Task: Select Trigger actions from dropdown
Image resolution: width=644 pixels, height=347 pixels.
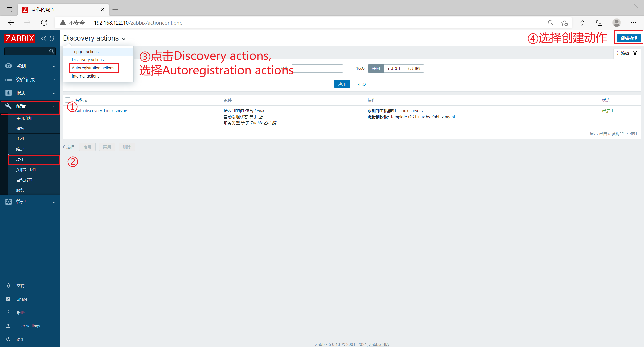Action: (98, 52)
